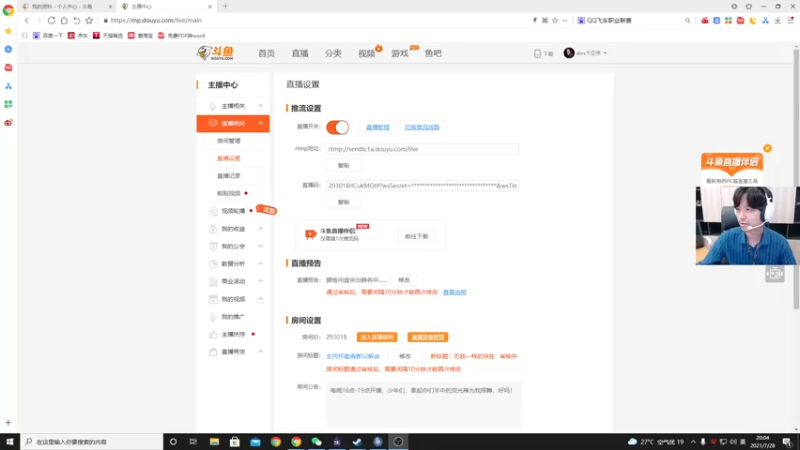Viewport: 800px width, 450px height.
Task: Click the 直播教程 link
Action: pos(378,127)
